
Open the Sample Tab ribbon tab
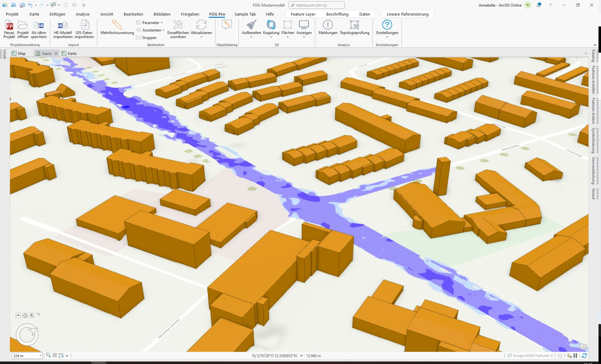[245, 14]
